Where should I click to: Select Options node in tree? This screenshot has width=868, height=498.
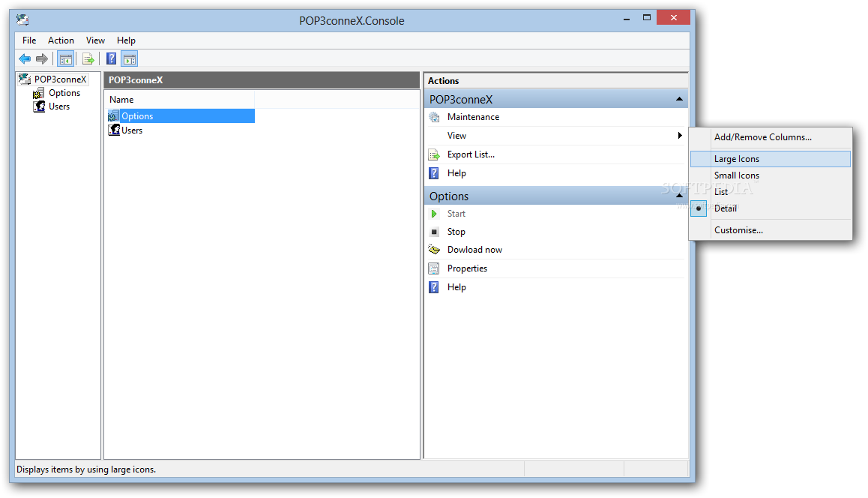(64, 93)
